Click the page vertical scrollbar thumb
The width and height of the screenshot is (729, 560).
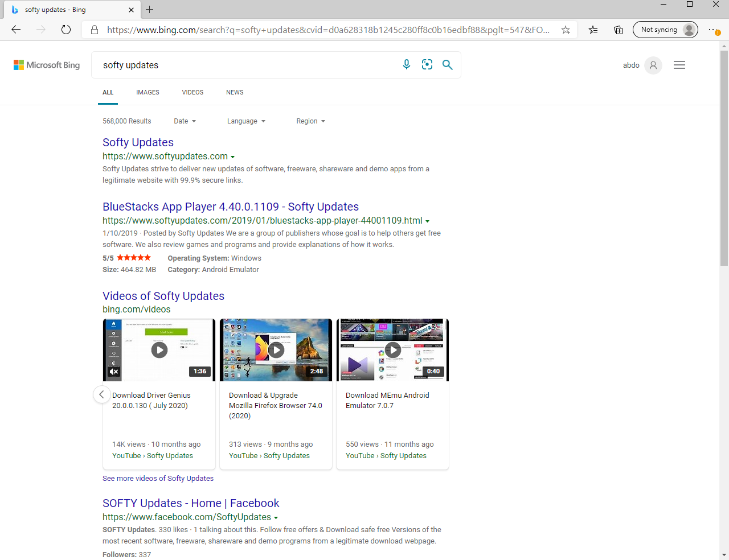[x=724, y=158]
